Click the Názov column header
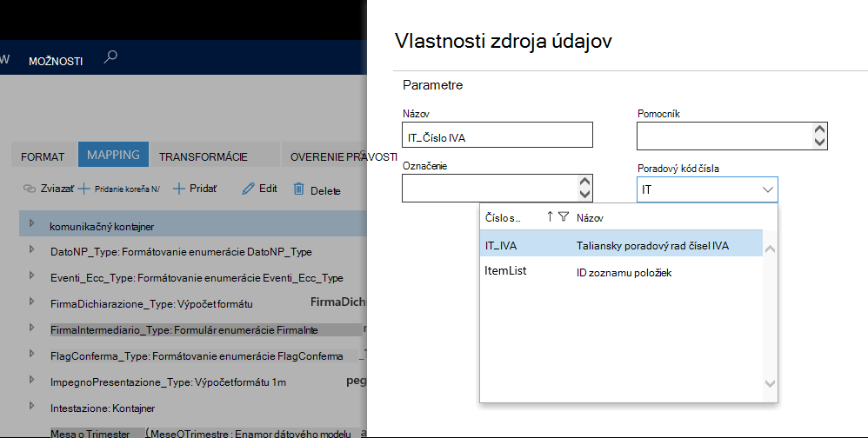 tap(590, 218)
